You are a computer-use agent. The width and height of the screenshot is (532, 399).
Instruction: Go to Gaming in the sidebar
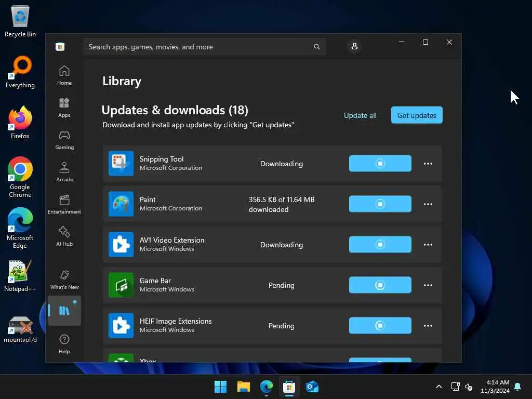64,140
